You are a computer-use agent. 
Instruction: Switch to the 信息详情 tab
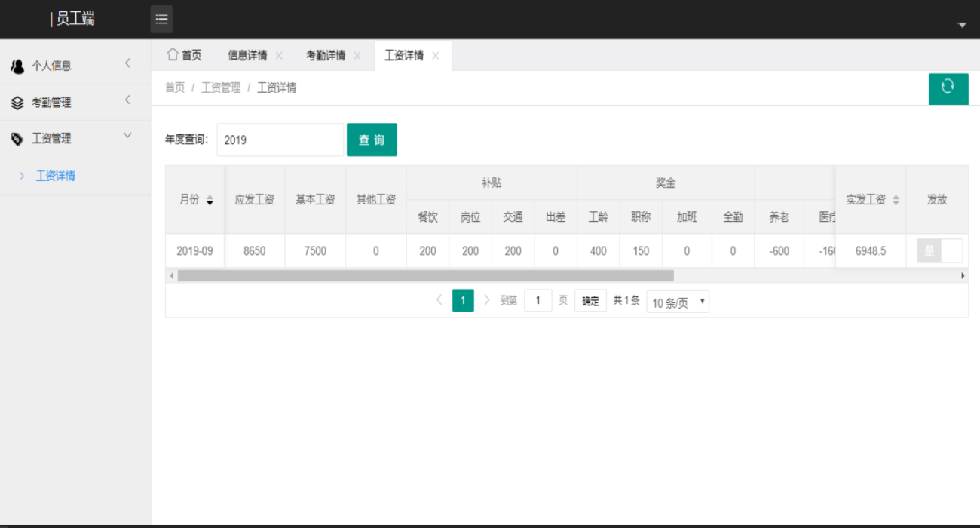[x=247, y=54]
